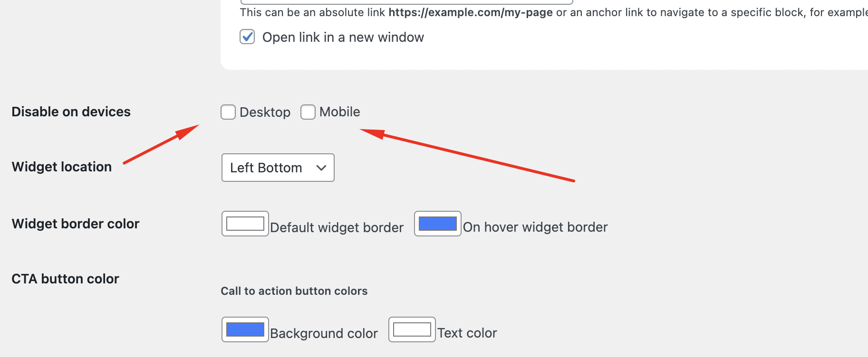Enable the Mobile disable checkbox
The width and height of the screenshot is (868, 357).
[308, 112]
